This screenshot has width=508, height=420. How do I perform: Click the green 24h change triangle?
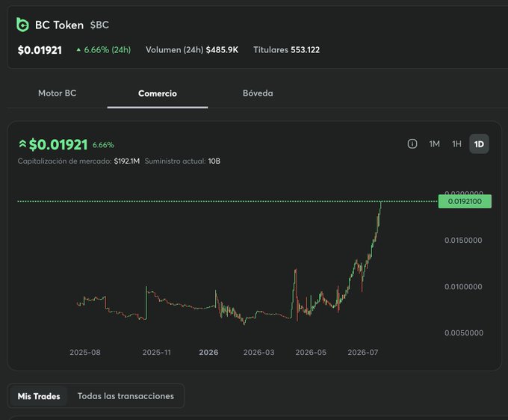[x=78, y=50]
